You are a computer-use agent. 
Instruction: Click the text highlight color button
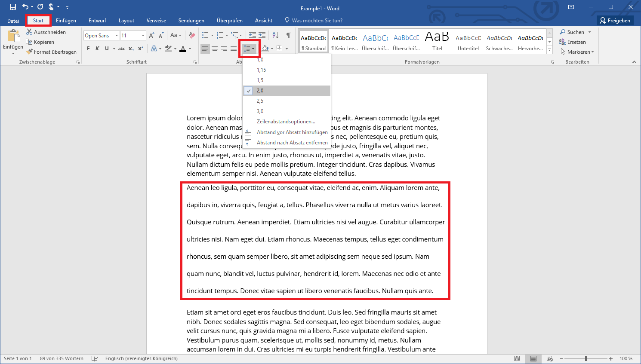point(168,49)
